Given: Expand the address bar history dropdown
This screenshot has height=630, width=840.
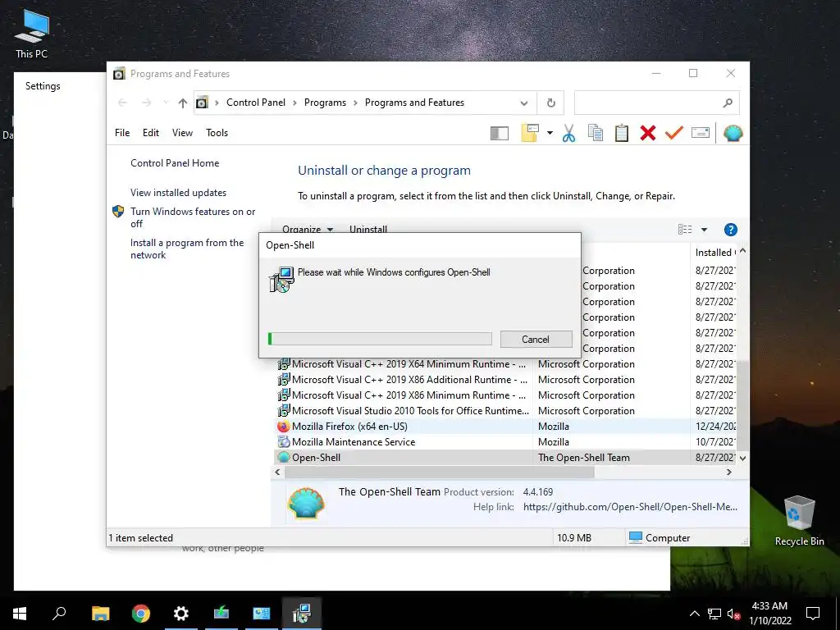Looking at the screenshot, I should (x=524, y=103).
